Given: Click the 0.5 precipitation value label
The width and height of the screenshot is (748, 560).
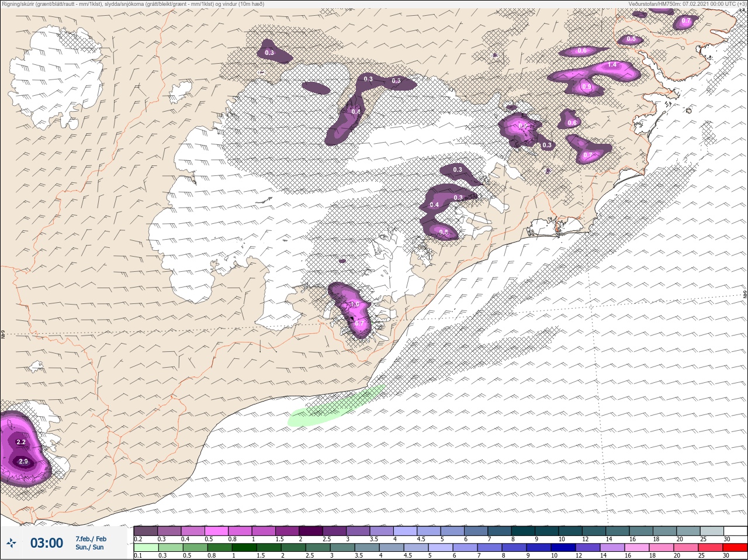Looking at the screenshot, I should (631, 39).
